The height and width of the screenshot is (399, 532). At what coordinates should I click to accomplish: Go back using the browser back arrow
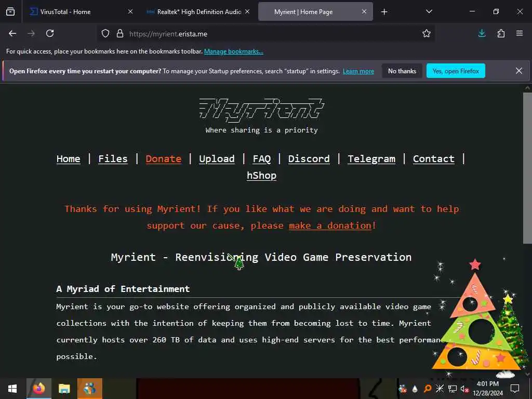[x=12, y=34]
